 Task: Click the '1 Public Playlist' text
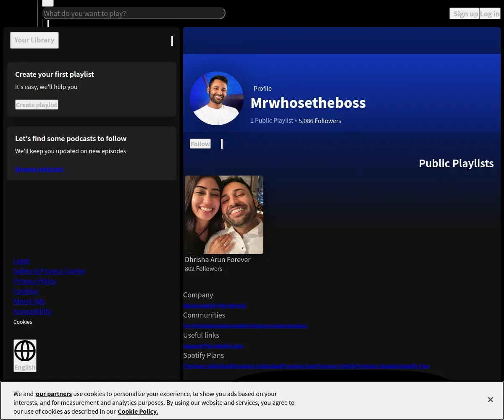272,121
